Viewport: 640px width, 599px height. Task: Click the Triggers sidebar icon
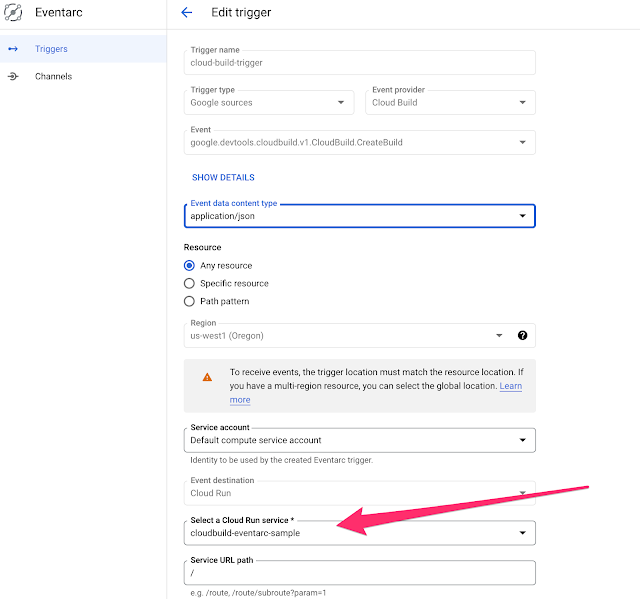tap(13, 48)
